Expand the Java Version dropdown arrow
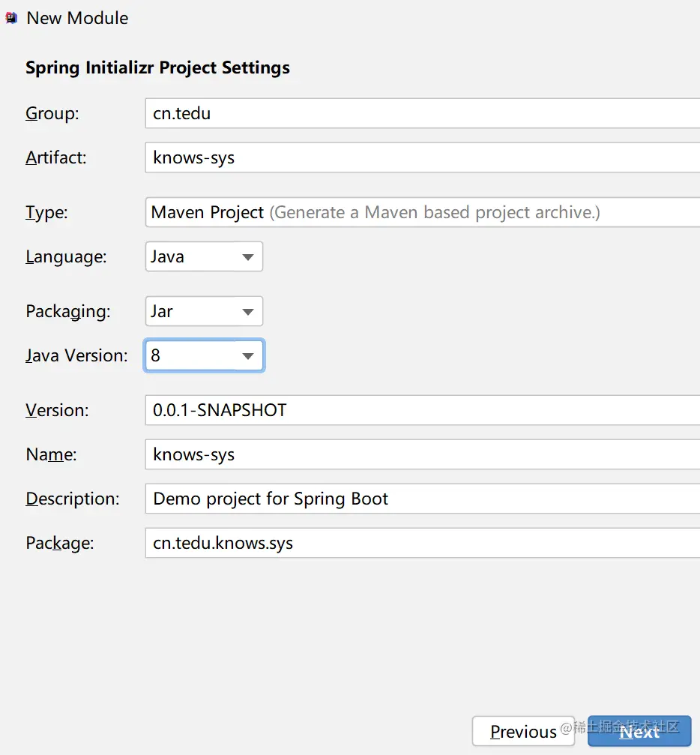Screen dimensions: 700x755 248,356
